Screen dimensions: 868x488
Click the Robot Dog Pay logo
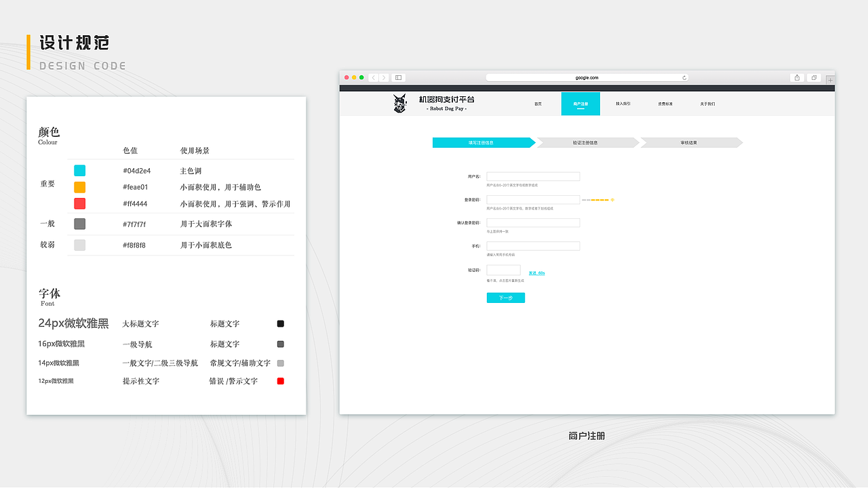click(x=400, y=104)
